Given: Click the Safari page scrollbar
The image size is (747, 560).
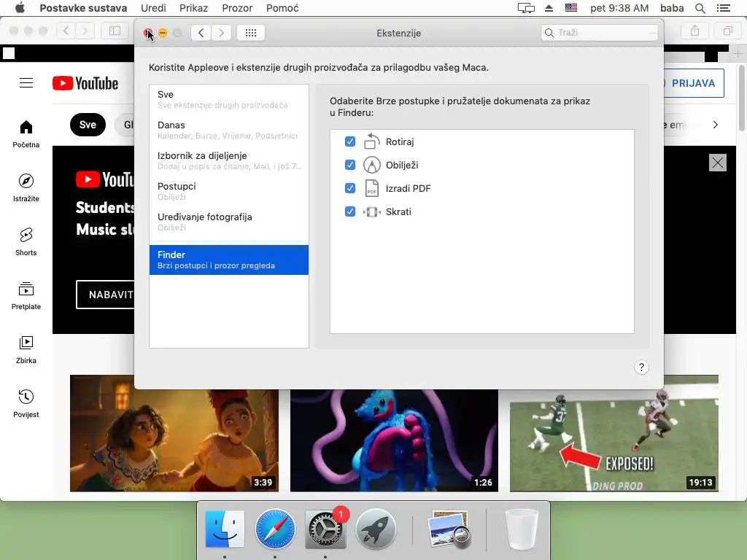Looking at the screenshot, I should click(742, 98).
